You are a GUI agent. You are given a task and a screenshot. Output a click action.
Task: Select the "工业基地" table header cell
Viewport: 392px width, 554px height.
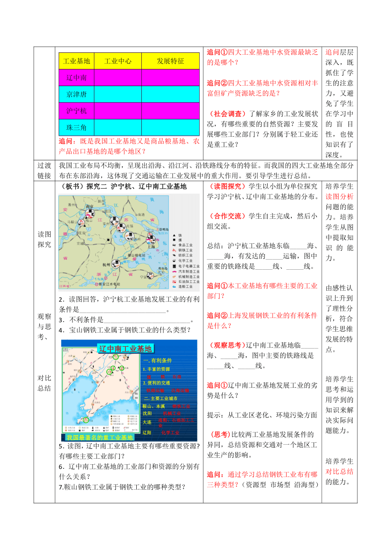click(77, 61)
